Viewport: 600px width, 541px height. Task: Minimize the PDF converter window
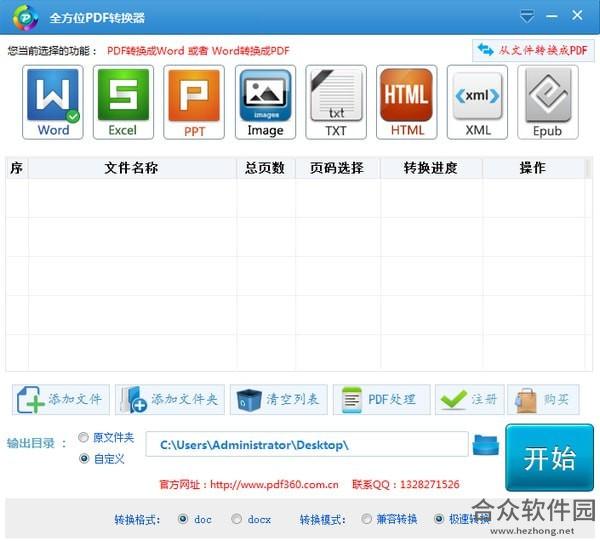click(x=551, y=16)
